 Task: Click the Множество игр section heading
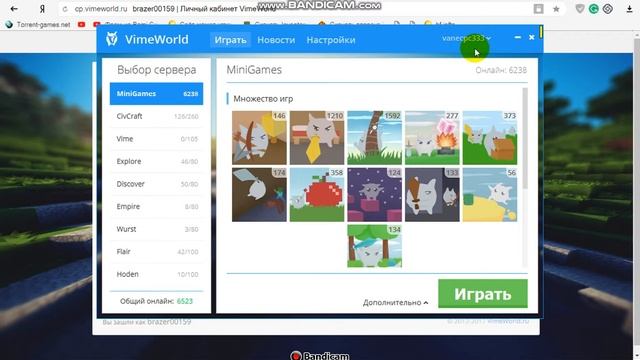point(263,99)
